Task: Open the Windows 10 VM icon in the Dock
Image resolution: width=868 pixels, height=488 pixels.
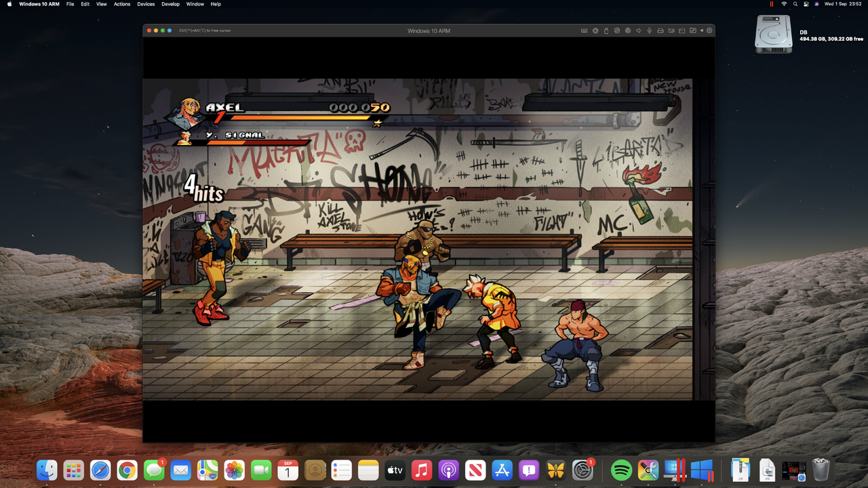Action: click(702, 470)
